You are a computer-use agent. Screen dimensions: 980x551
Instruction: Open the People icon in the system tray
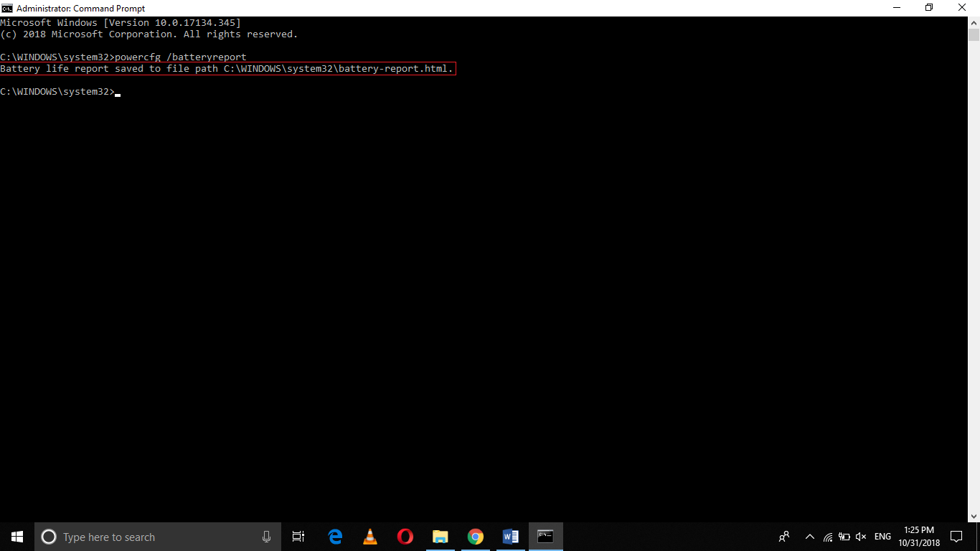pyautogui.click(x=783, y=536)
